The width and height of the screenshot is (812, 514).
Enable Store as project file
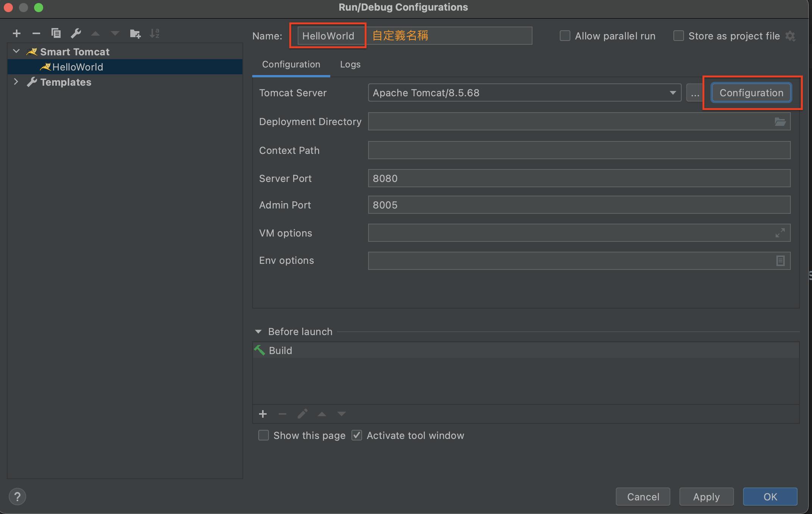tap(679, 36)
